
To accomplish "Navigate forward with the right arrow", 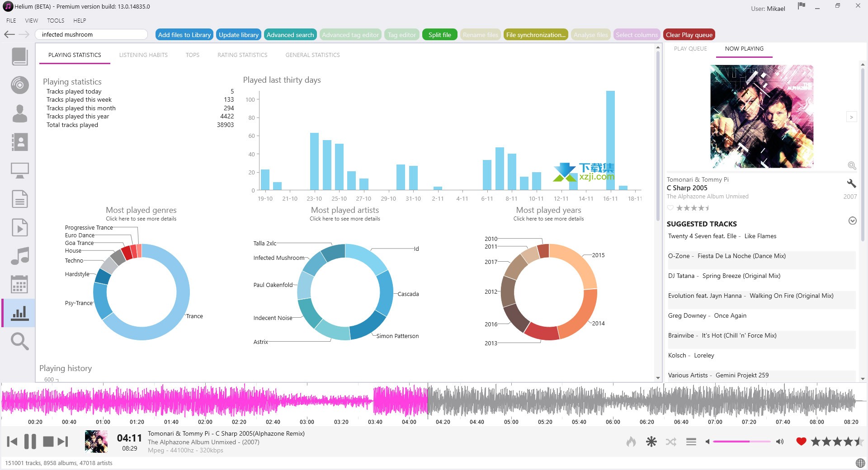I will tap(24, 34).
